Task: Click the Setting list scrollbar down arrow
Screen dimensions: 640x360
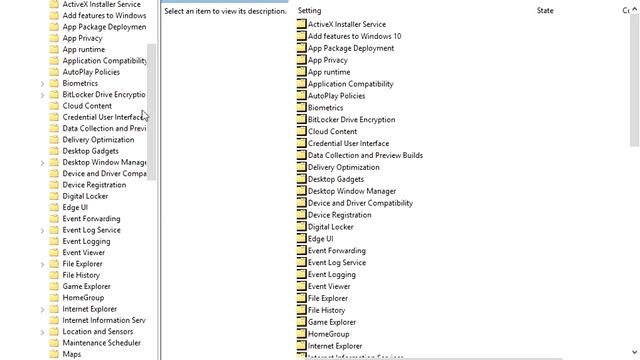Action: pyautogui.click(x=635, y=352)
